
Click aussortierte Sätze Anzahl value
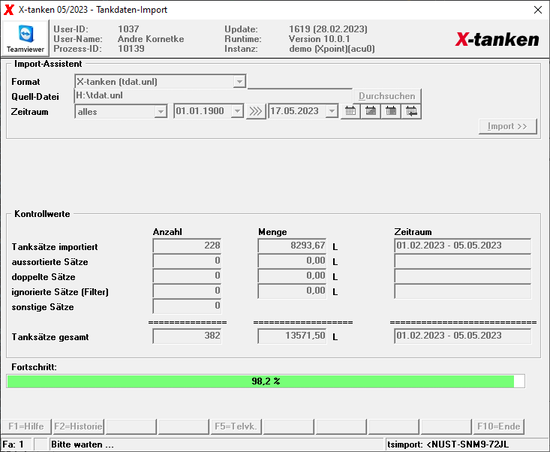[x=187, y=261]
